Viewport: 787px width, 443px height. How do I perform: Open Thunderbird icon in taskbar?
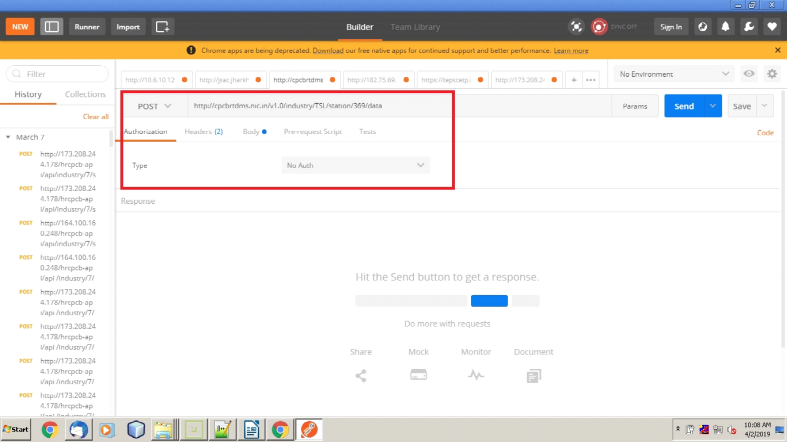(78, 430)
